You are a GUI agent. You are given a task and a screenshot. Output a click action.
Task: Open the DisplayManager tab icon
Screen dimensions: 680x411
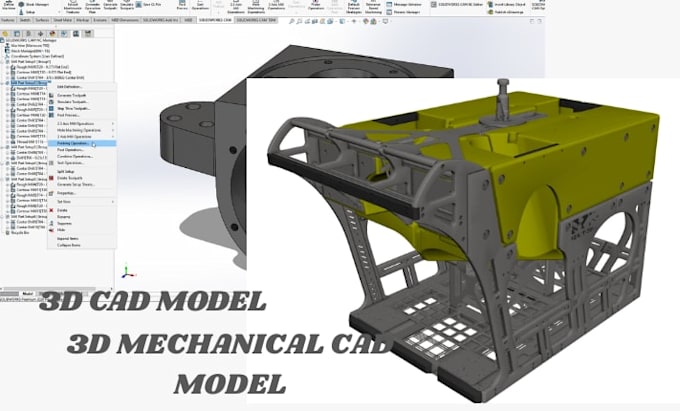pos(52,33)
